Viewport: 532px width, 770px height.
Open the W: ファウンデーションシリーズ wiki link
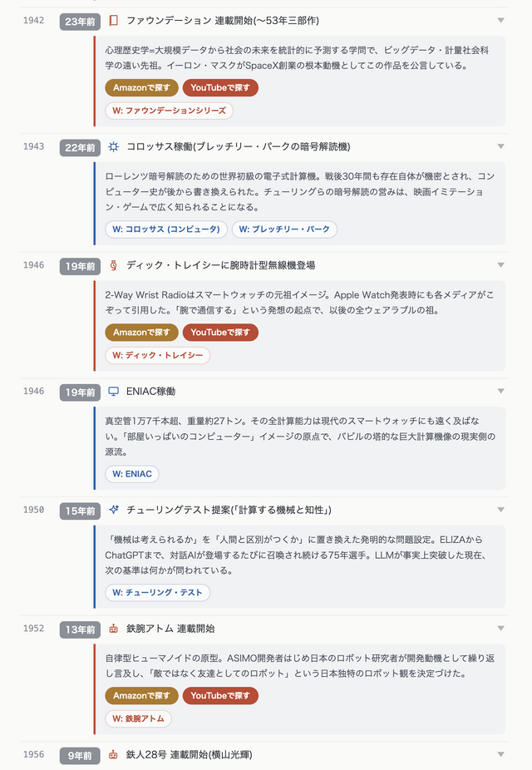point(169,111)
